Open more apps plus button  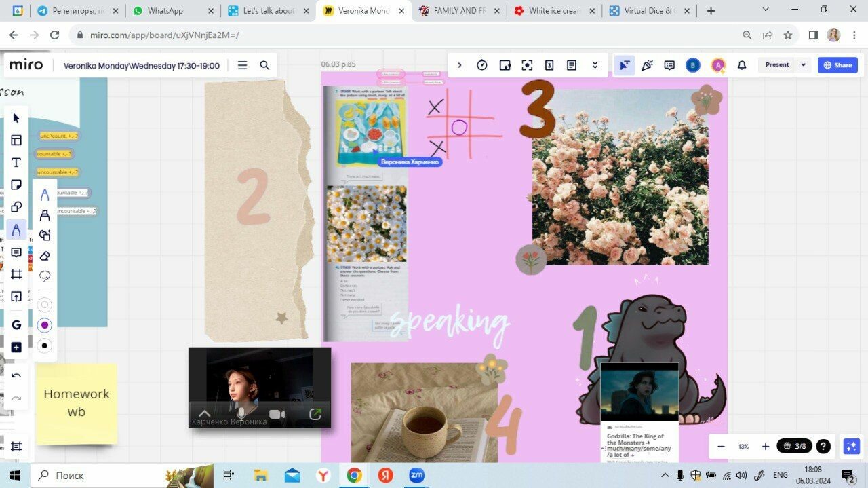coord(16,348)
